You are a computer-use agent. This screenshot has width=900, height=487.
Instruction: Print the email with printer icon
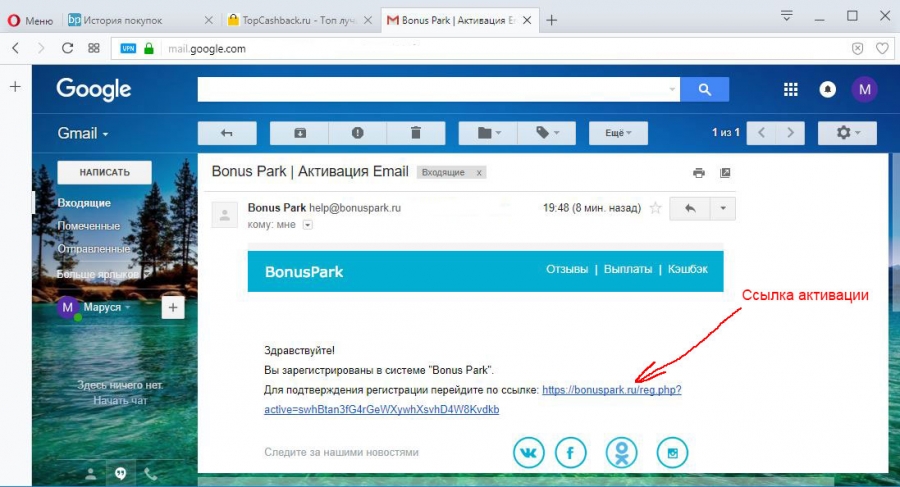pos(699,173)
